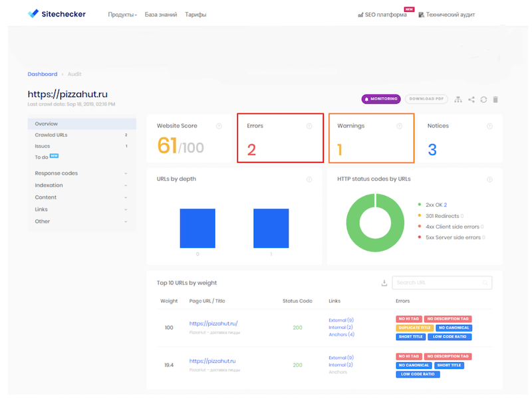The width and height of the screenshot is (532, 398).
Task: Expand Links section
Action: click(x=82, y=209)
